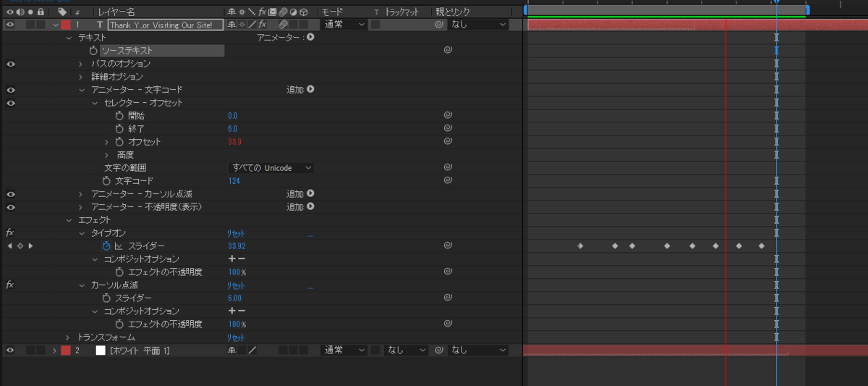This screenshot has height=386, width=868.
Task: Open layer 1 blend mode 通常 dropdown
Action: (x=344, y=25)
